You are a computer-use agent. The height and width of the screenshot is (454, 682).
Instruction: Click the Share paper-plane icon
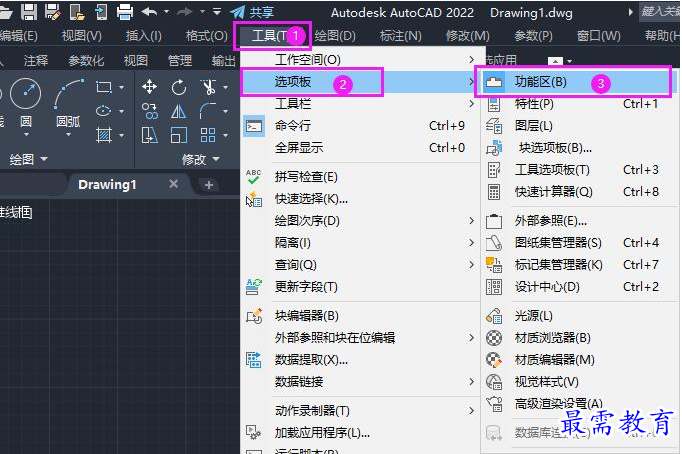click(x=237, y=12)
